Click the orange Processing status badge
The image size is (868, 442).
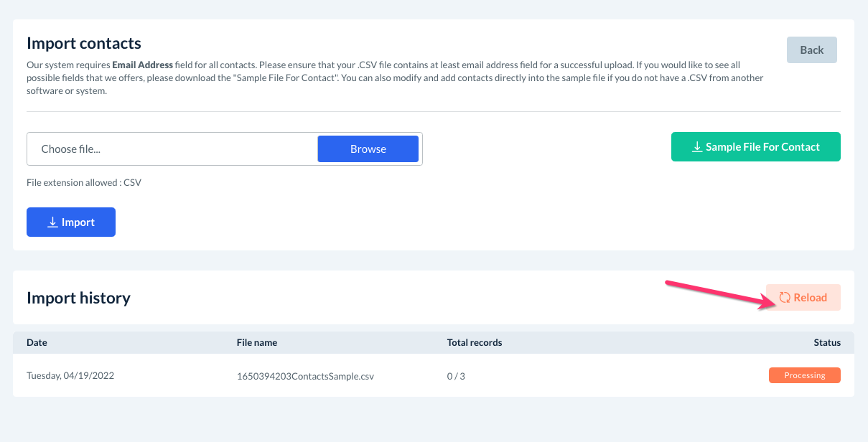[x=804, y=375]
